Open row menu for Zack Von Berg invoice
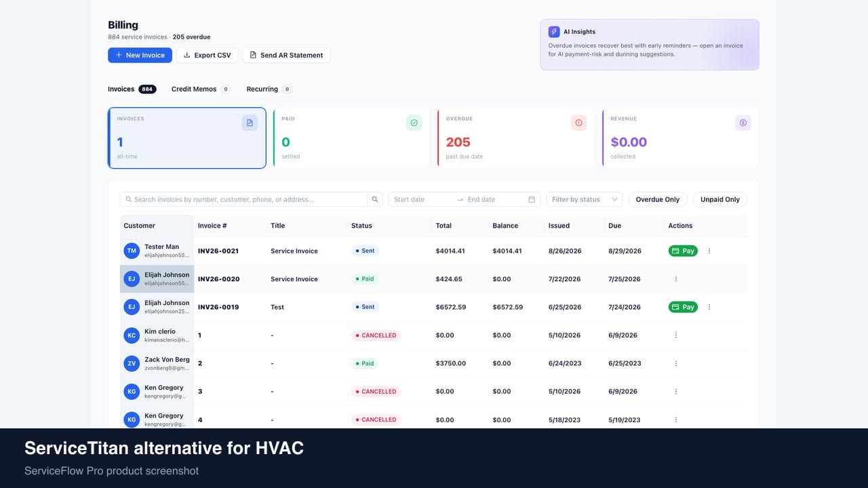 tap(675, 363)
